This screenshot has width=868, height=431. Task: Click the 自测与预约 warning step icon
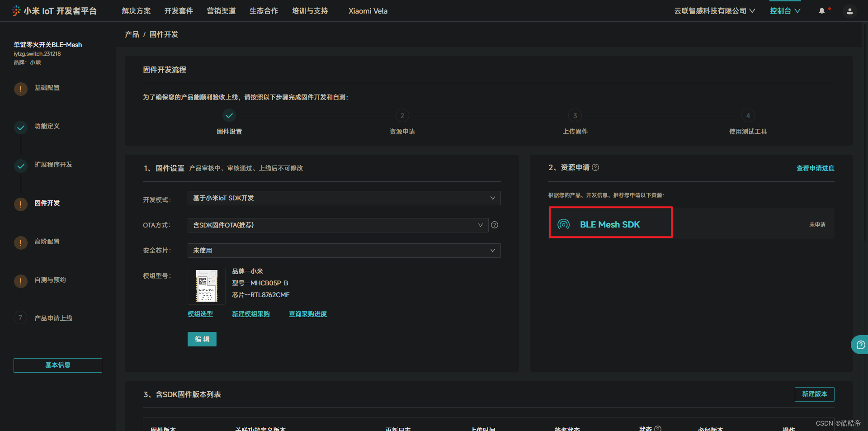tap(21, 281)
